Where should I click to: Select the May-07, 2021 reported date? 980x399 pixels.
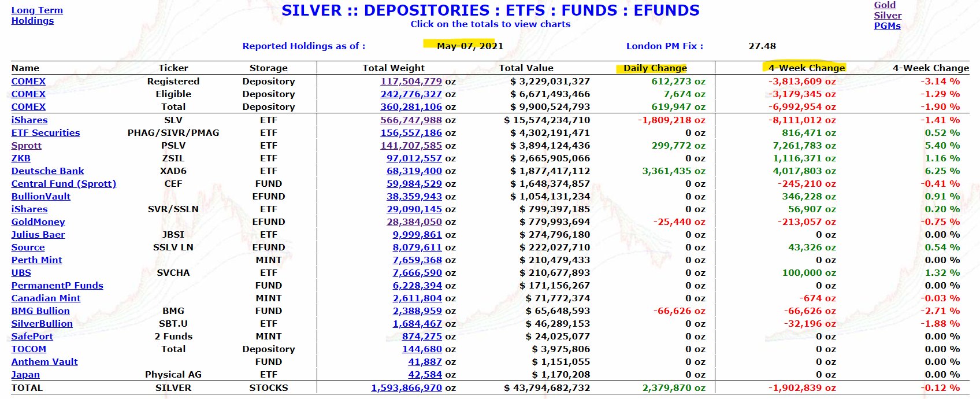point(470,46)
